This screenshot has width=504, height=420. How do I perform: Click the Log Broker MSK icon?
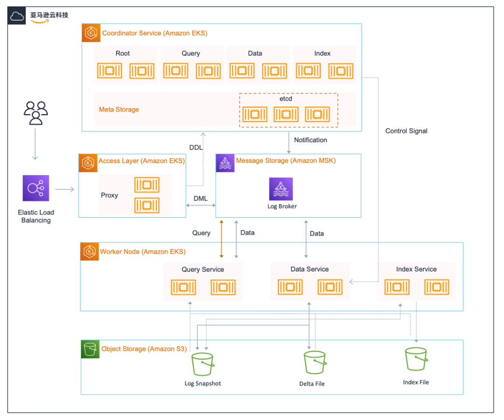point(281,189)
